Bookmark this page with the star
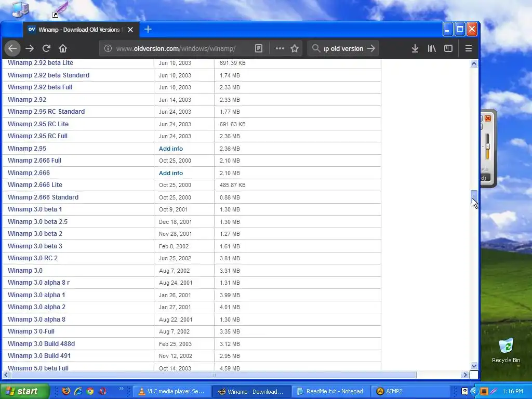 (x=295, y=48)
